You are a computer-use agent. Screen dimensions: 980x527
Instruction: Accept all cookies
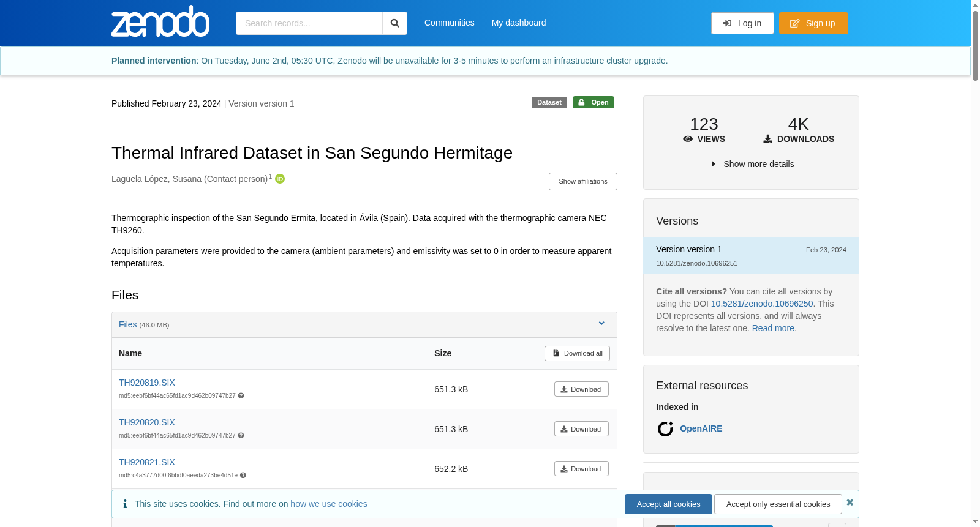point(668,504)
